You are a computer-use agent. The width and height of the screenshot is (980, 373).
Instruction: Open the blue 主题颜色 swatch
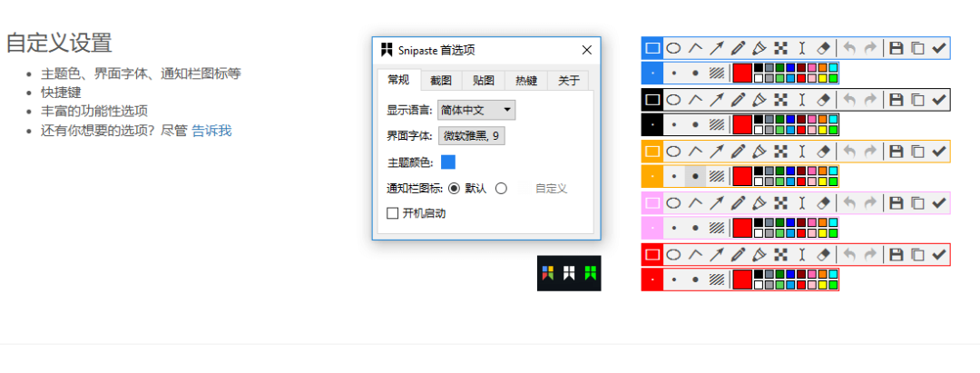click(x=448, y=162)
